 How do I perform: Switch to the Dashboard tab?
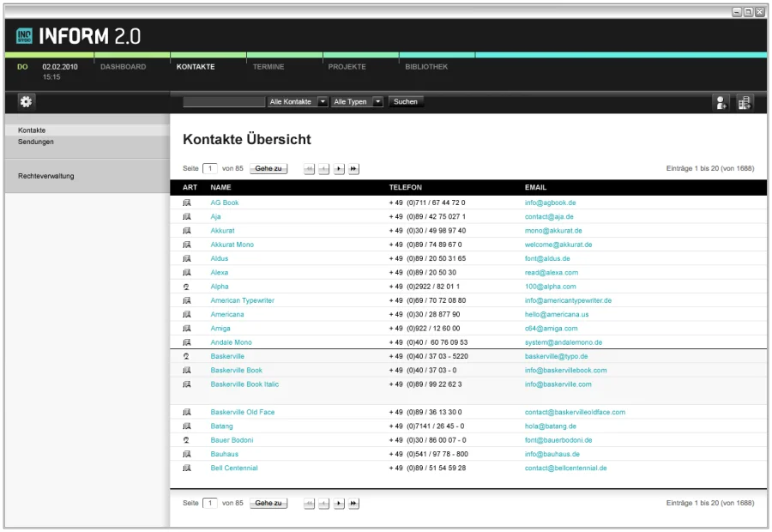123,67
